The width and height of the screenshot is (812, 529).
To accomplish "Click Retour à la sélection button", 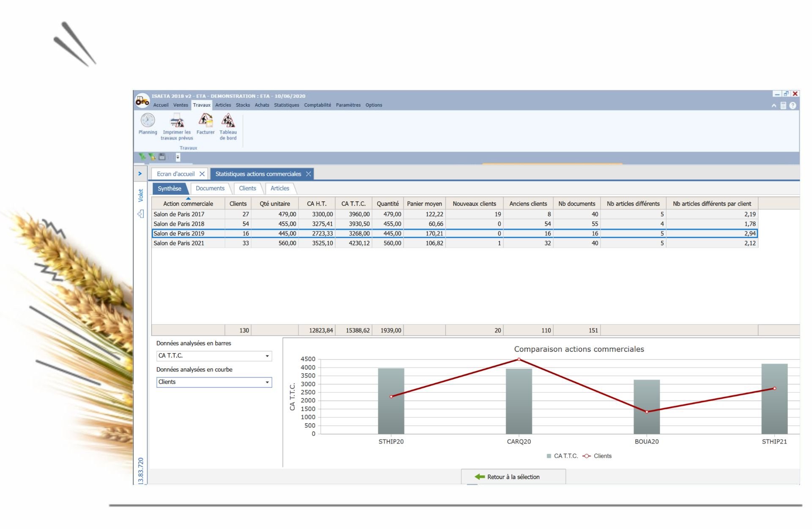I will point(513,477).
